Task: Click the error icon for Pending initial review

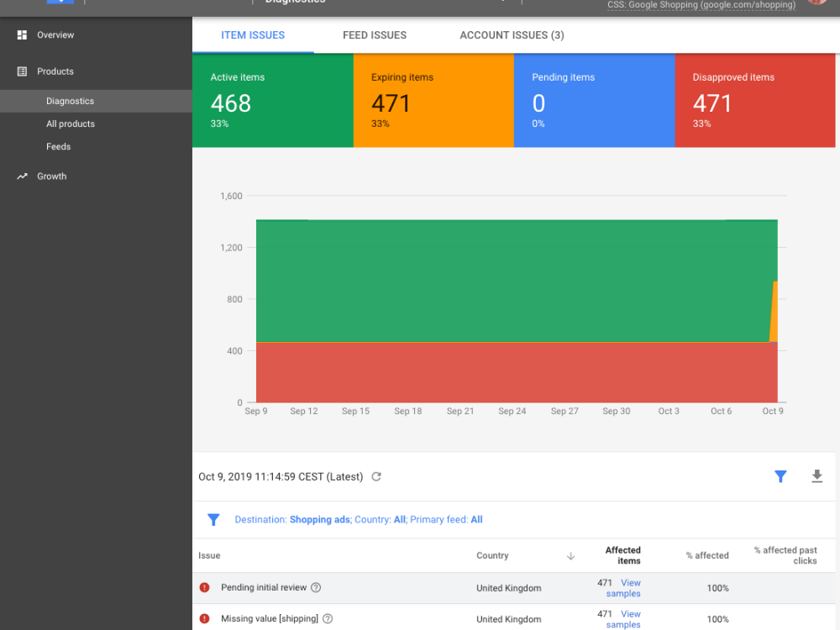Action: [x=205, y=588]
